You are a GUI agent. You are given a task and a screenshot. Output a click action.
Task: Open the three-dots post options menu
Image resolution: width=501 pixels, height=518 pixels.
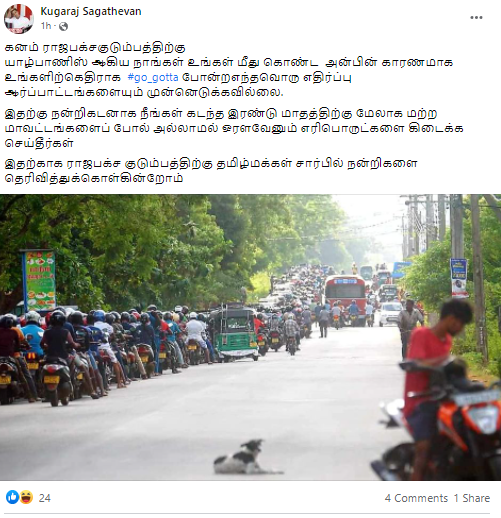tap(476, 18)
